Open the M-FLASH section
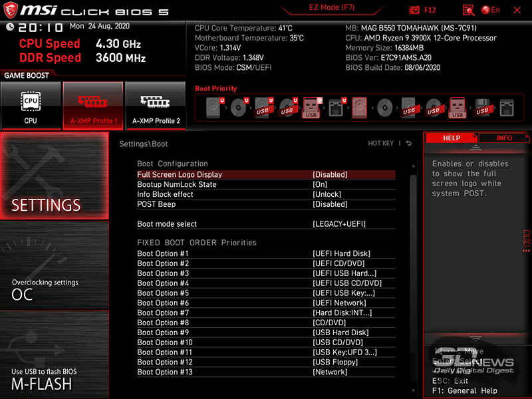Viewport: 532px width, 399px height. (x=55, y=354)
